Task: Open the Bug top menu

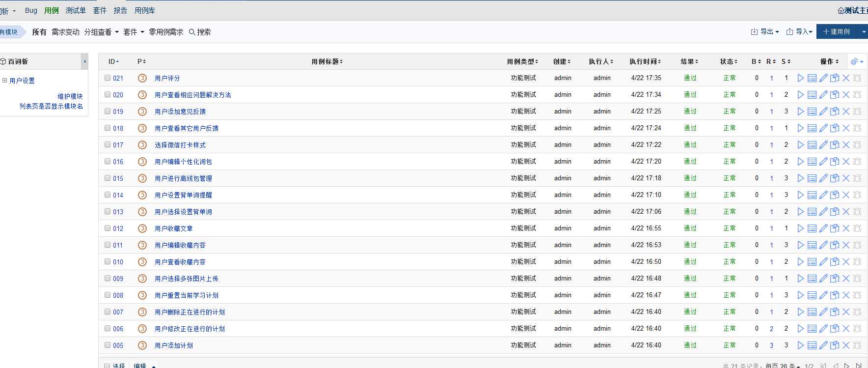Action: [x=31, y=10]
